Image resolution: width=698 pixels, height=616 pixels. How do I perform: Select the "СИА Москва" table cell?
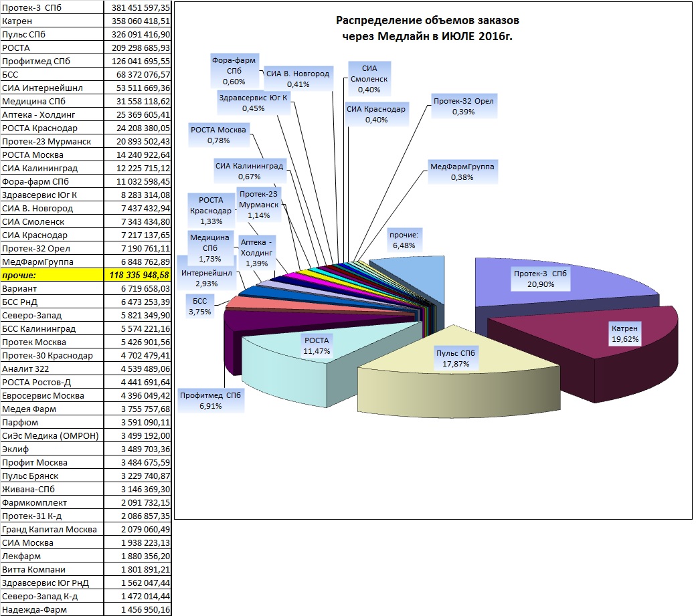point(52,542)
